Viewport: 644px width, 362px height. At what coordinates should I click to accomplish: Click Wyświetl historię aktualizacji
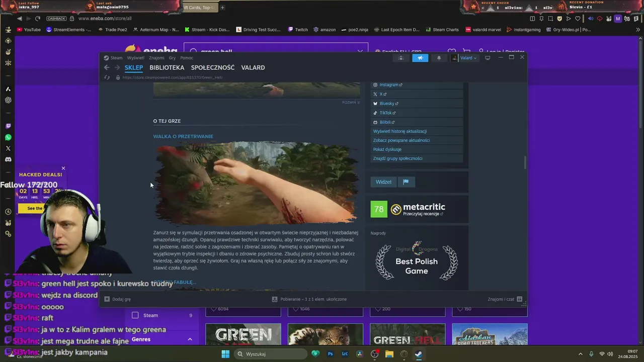[400, 131]
